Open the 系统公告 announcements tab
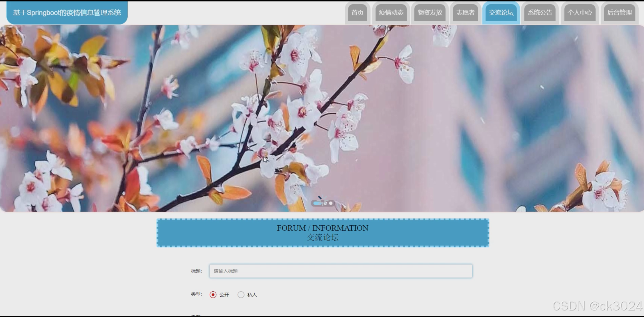Viewport: 644px width, 317px height. click(x=540, y=13)
